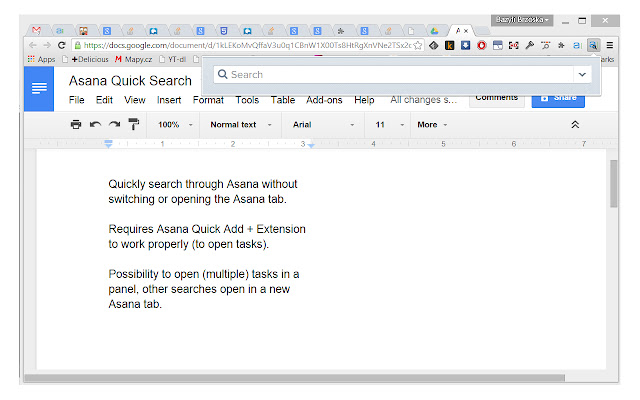
Task: Click the Google Docs home icon
Action: click(39, 89)
